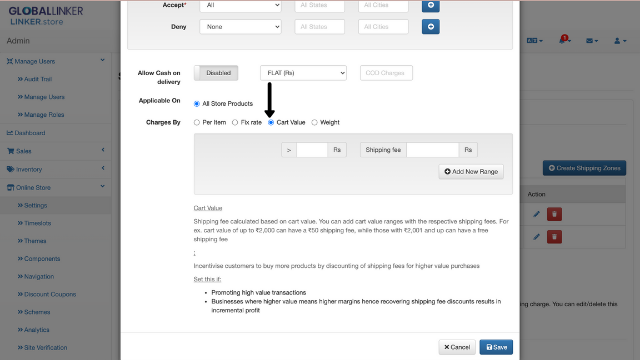Click the Action column header
Viewport: 640px width, 360px height.
[x=536, y=194]
